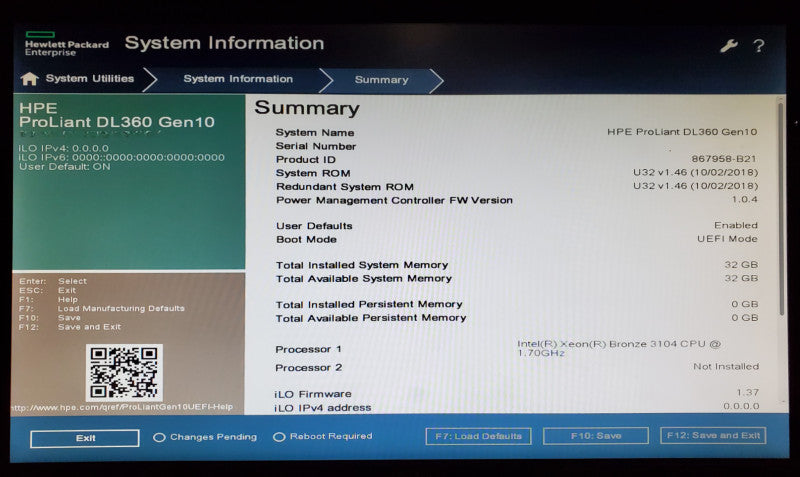Select the Summary breadcrumb
This screenshot has height=477, width=800.
pos(382,80)
